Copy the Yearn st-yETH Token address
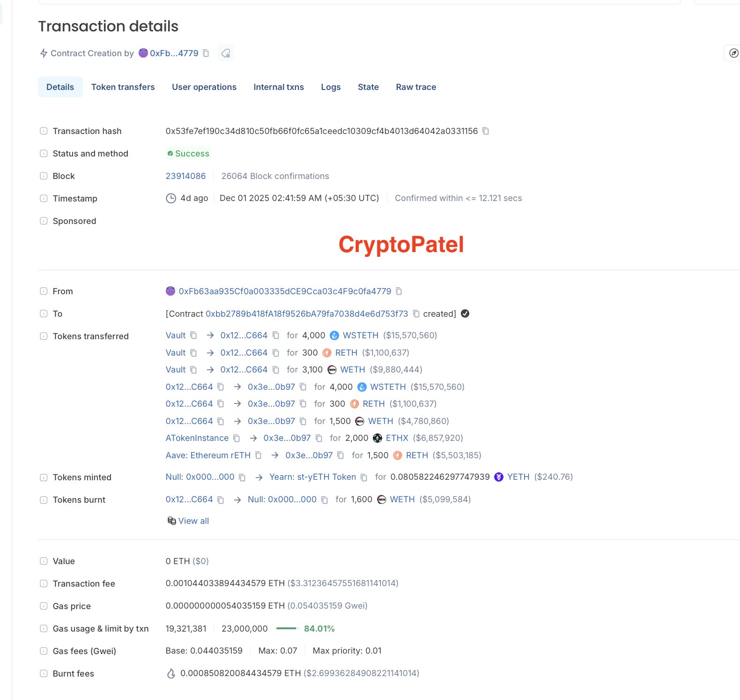Image resolution: width=740 pixels, height=700 pixels. 364,477
